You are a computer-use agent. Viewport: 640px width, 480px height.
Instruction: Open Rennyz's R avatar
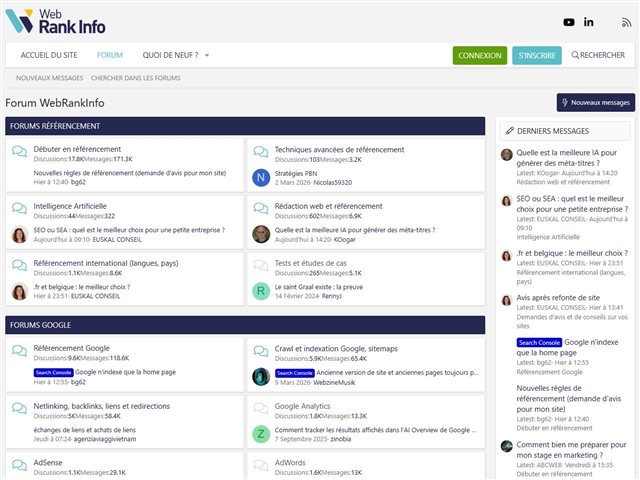(261, 291)
